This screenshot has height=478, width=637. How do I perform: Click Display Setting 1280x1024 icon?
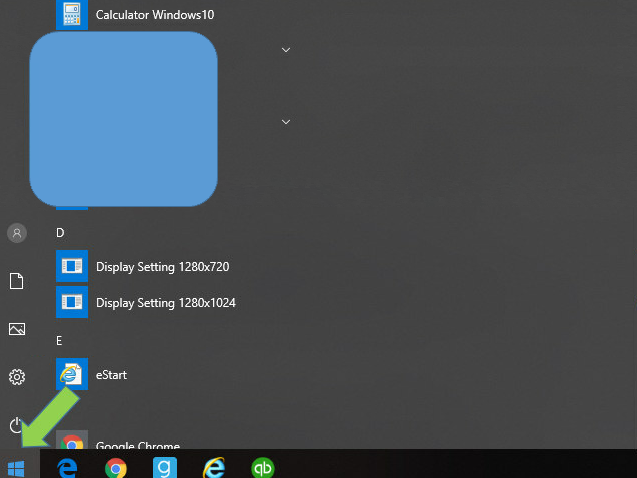72,302
